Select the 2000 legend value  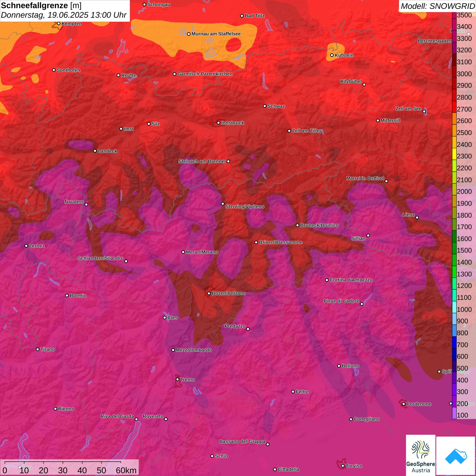[x=464, y=191]
